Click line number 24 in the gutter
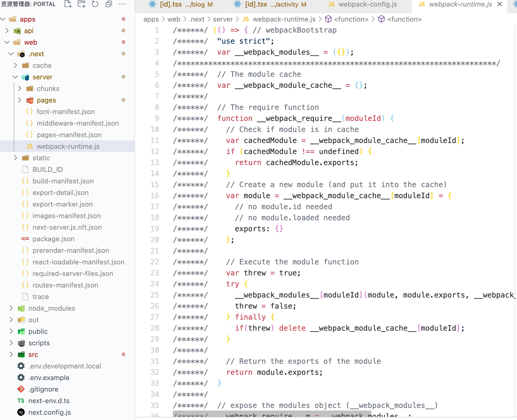Image resolution: width=517 pixels, height=420 pixels. tap(155, 284)
